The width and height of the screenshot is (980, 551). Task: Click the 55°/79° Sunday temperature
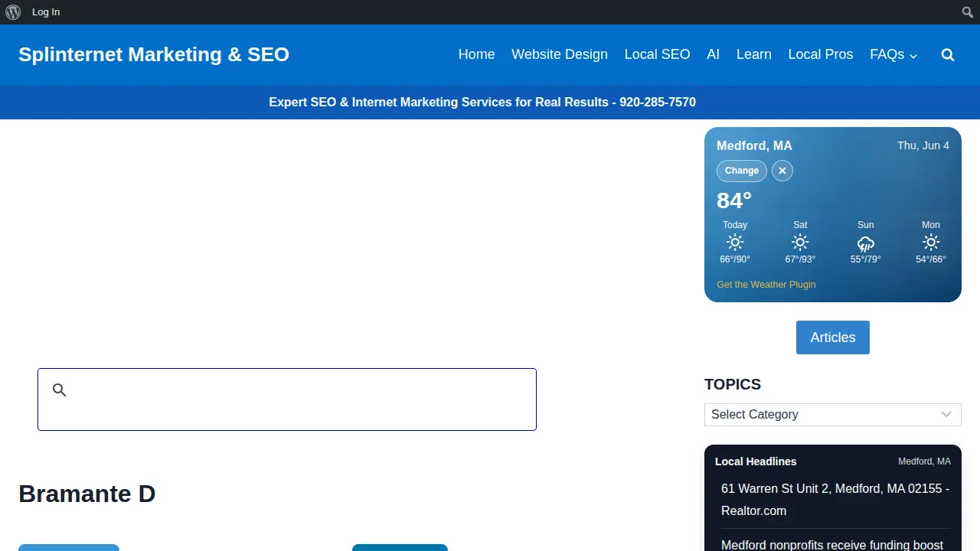(x=866, y=259)
